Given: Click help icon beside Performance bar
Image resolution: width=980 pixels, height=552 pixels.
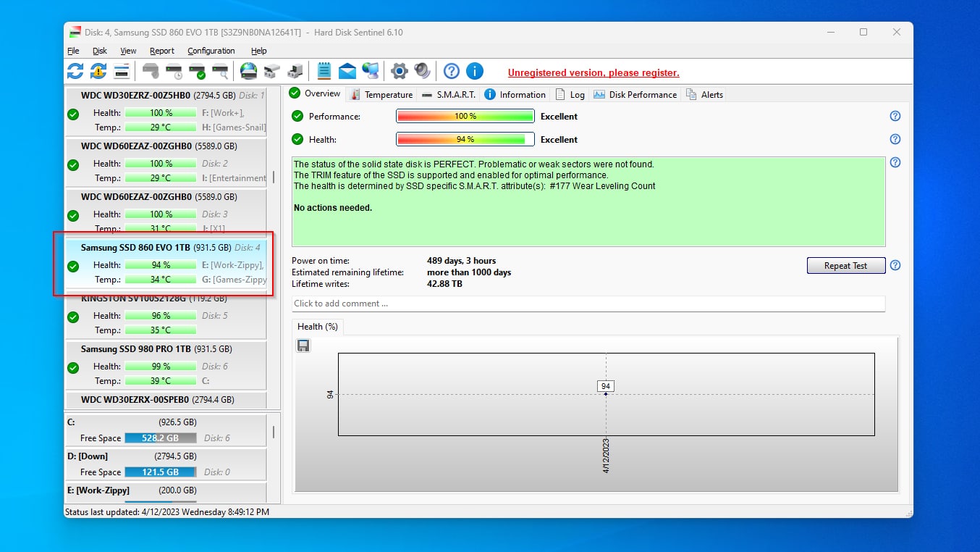Looking at the screenshot, I should pyautogui.click(x=895, y=116).
